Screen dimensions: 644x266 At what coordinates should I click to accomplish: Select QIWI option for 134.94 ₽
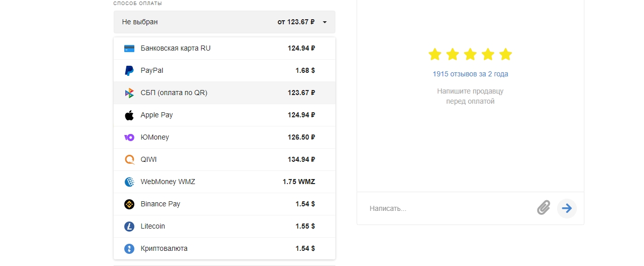pyautogui.click(x=224, y=160)
